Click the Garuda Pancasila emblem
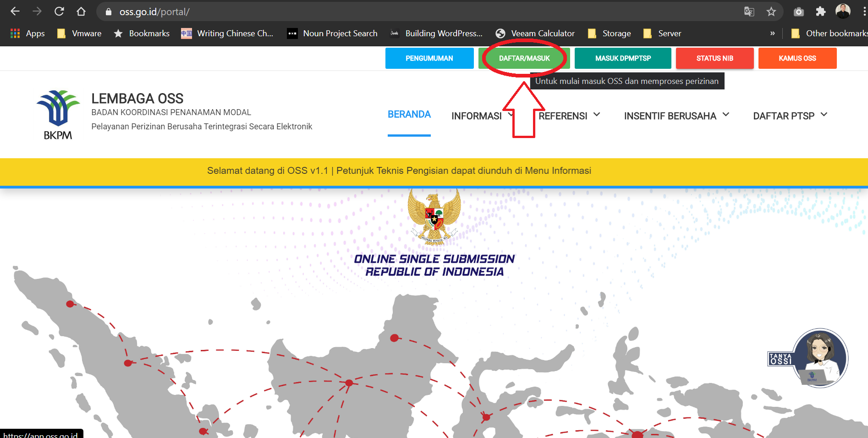This screenshot has width=868, height=438. pyautogui.click(x=434, y=217)
